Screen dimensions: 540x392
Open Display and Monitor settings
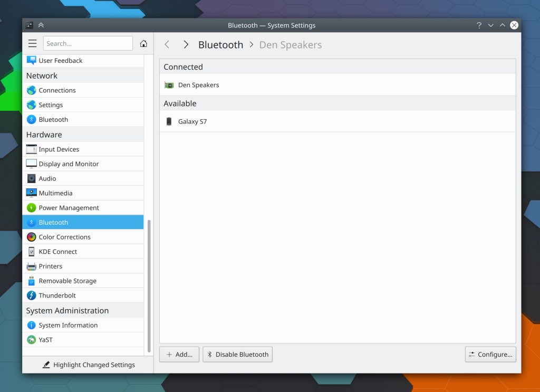[x=69, y=164]
